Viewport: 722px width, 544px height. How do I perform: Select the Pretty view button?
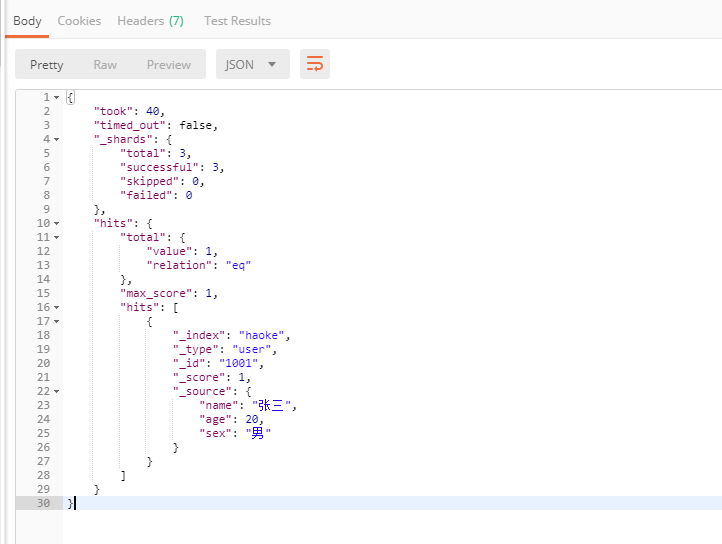coord(47,65)
